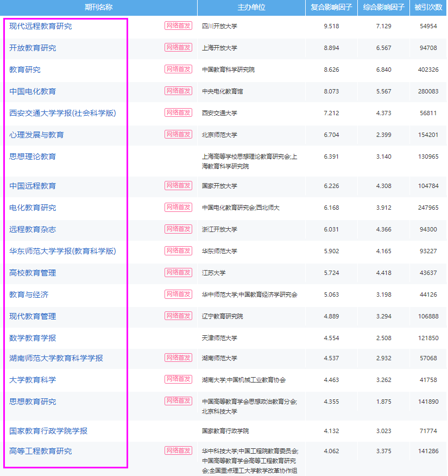Image resolution: width=448 pixels, height=476 pixels.
Task: Select citation count 280083
Action: [x=428, y=91]
